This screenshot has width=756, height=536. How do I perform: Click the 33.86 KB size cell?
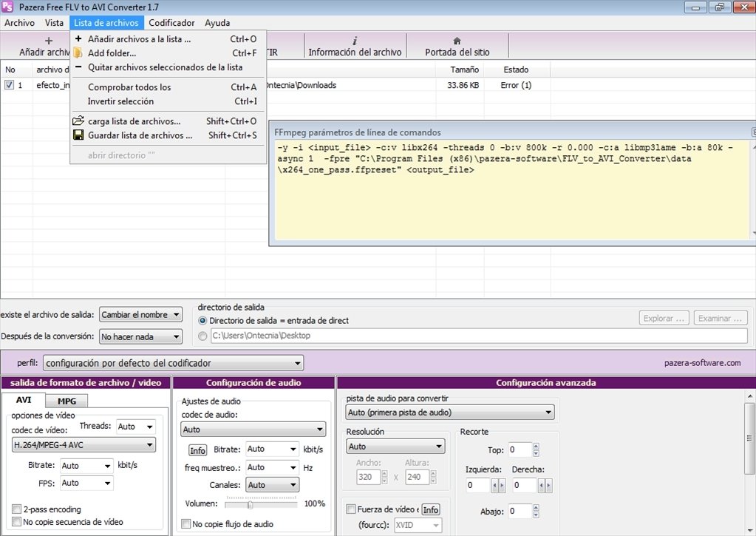click(x=463, y=85)
